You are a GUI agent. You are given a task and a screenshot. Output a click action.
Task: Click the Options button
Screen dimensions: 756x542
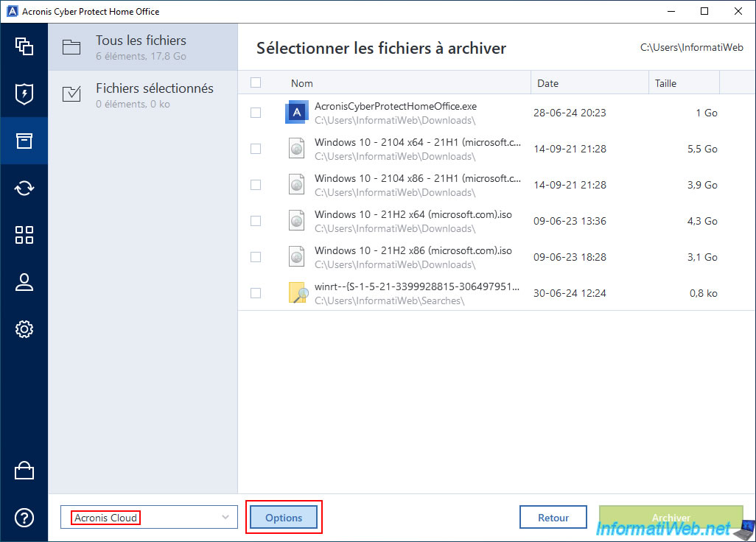284,518
